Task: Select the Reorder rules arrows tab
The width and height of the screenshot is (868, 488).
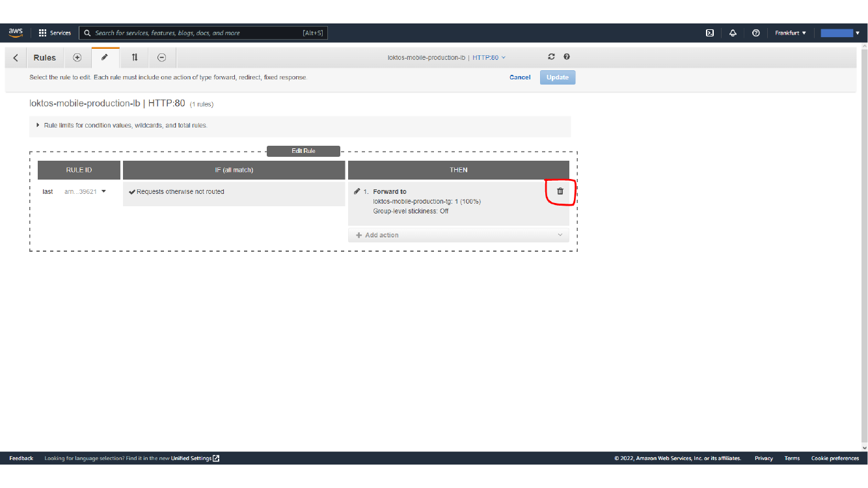Action: click(134, 57)
